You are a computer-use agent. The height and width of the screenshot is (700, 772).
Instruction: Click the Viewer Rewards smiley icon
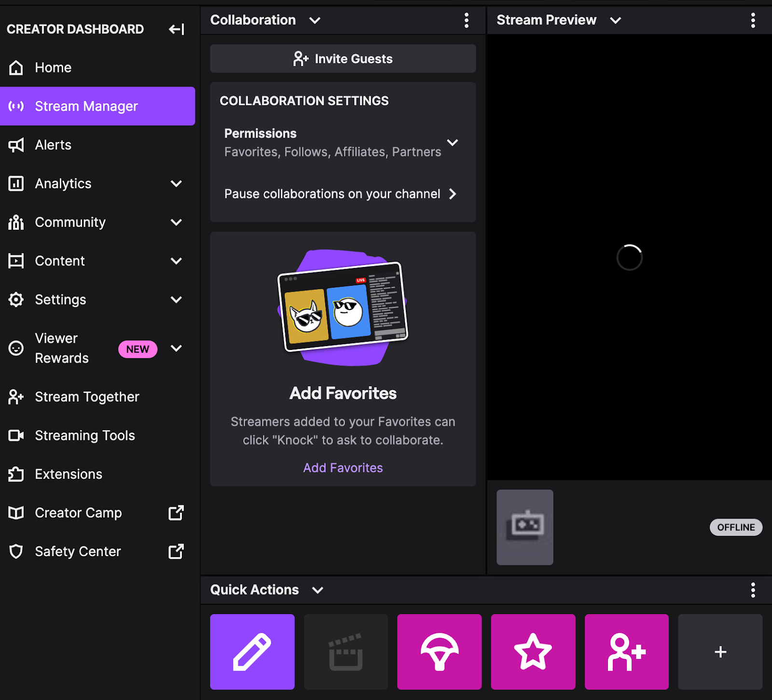(16, 348)
